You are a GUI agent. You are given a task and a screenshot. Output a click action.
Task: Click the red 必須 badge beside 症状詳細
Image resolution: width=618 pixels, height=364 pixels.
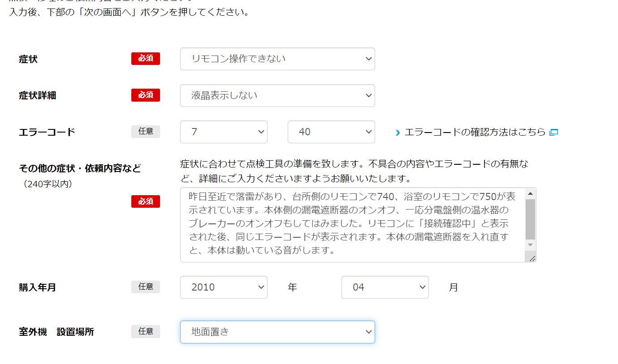(146, 95)
